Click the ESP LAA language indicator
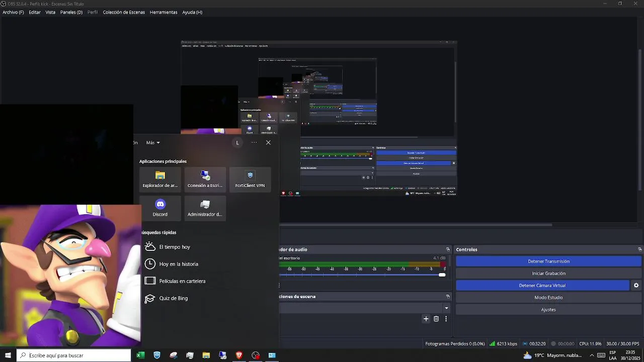Image resolution: width=644 pixels, height=362 pixels. tap(613, 355)
